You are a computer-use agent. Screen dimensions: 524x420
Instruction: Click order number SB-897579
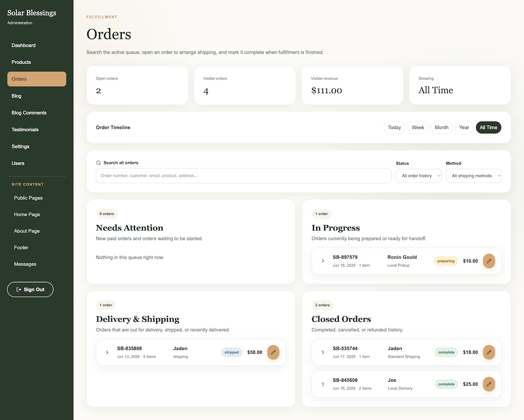[x=345, y=257]
